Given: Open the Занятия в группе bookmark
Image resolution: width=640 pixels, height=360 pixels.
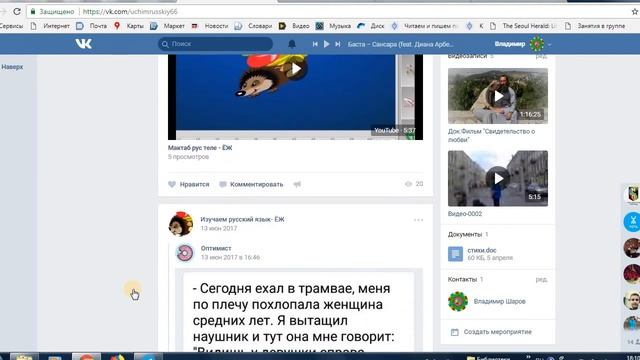Looking at the screenshot, I should pyautogui.click(x=595, y=26).
